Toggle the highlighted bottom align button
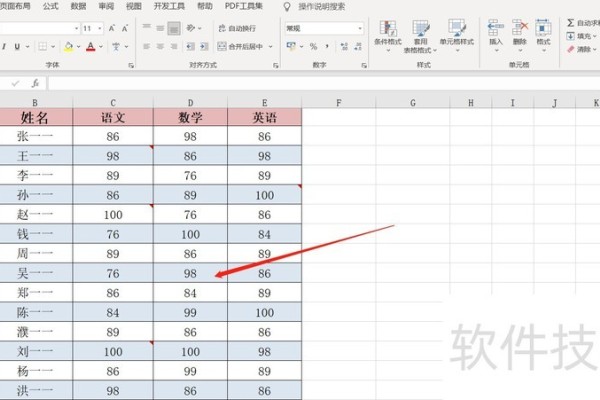The image size is (600, 400). [x=174, y=28]
